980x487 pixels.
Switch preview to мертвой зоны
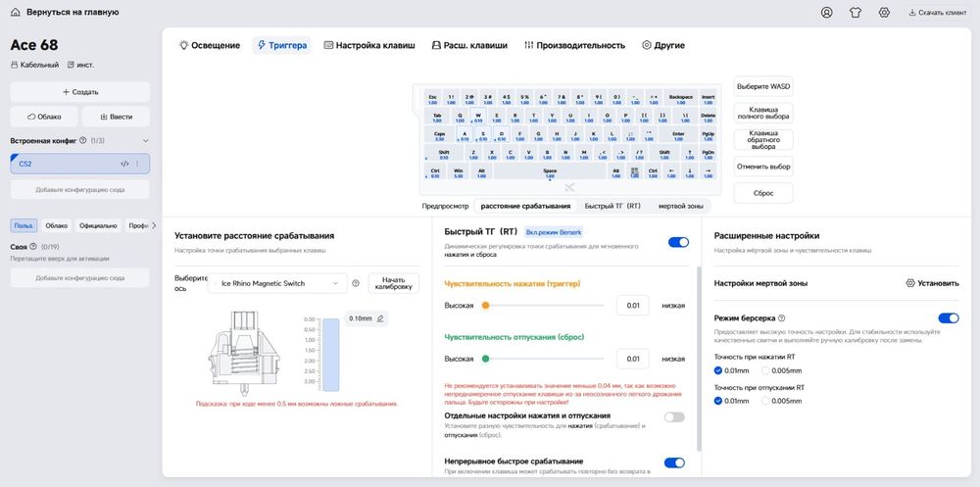point(681,206)
